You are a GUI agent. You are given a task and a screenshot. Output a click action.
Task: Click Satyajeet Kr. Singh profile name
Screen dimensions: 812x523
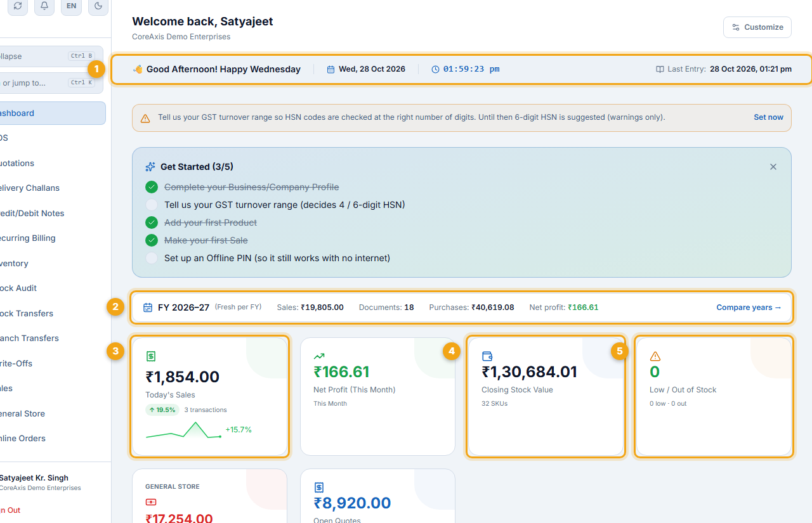click(x=34, y=478)
